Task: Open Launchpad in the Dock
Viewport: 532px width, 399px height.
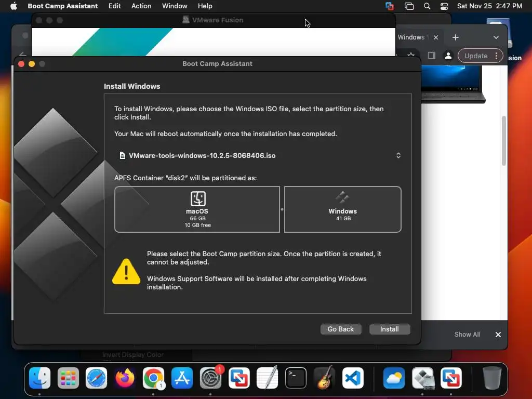Action: pyautogui.click(x=68, y=378)
